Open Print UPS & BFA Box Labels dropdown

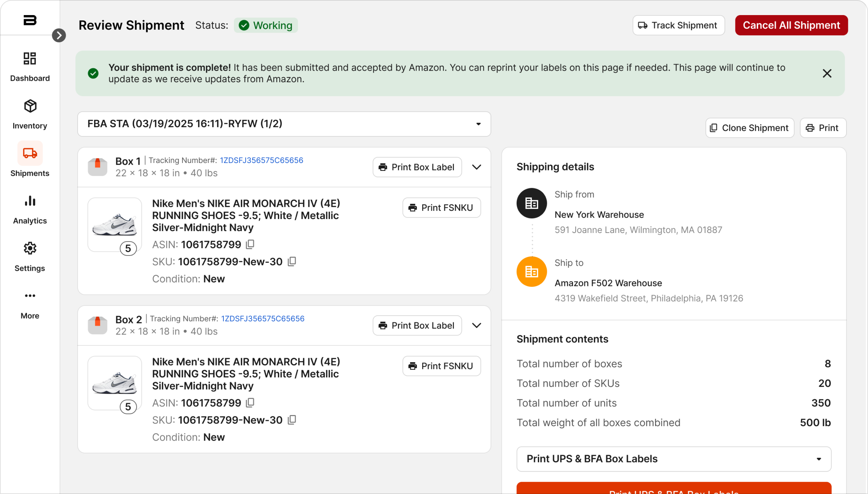(674, 459)
